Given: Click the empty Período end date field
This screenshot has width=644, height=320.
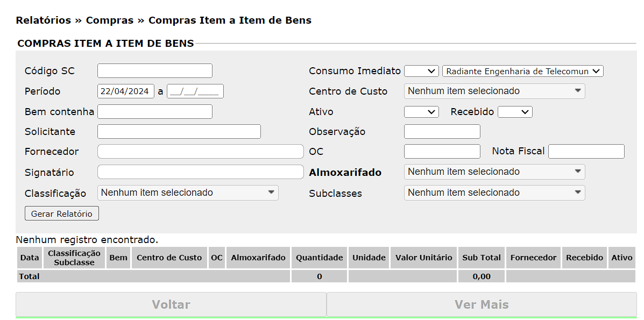Looking at the screenshot, I should click(x=195, y=91).
